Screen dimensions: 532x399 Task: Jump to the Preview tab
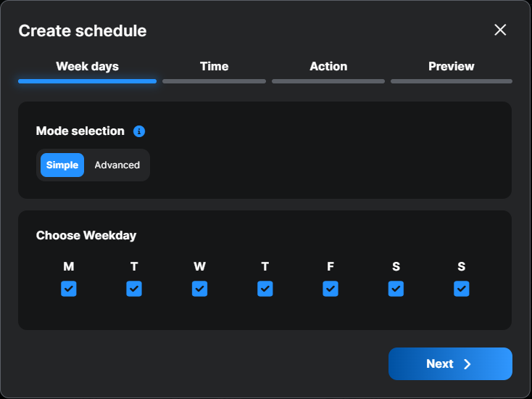(451, 66)
